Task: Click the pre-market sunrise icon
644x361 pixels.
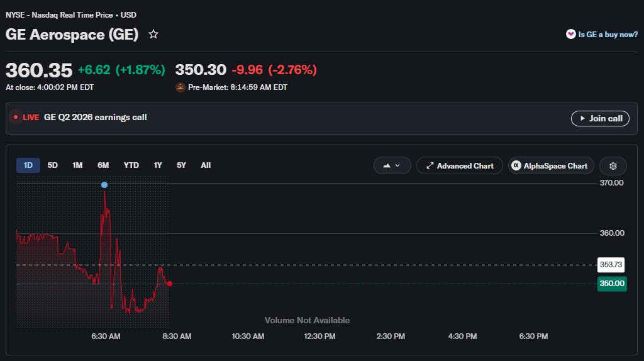Action: pyautogui.click(x=180, y=87)
